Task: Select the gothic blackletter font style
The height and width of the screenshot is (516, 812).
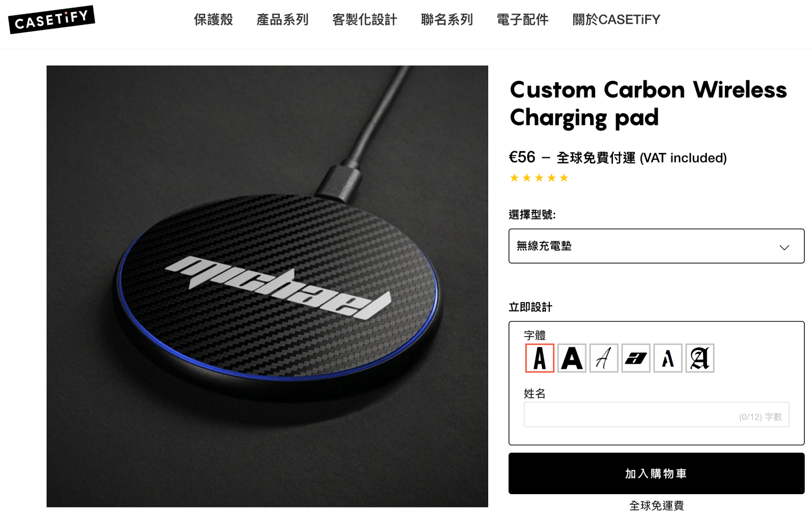Action: pos(699,358)
